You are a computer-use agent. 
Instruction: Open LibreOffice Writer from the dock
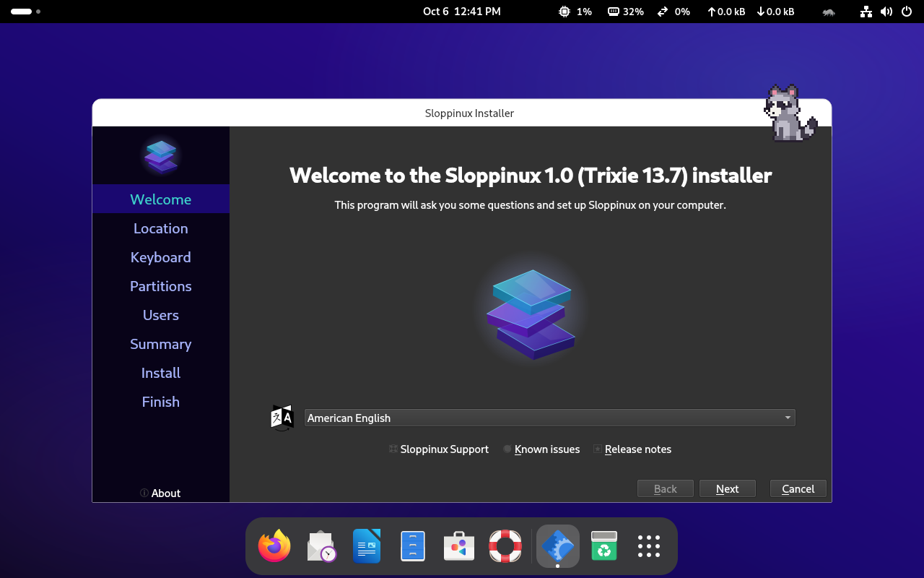[367, 546]
